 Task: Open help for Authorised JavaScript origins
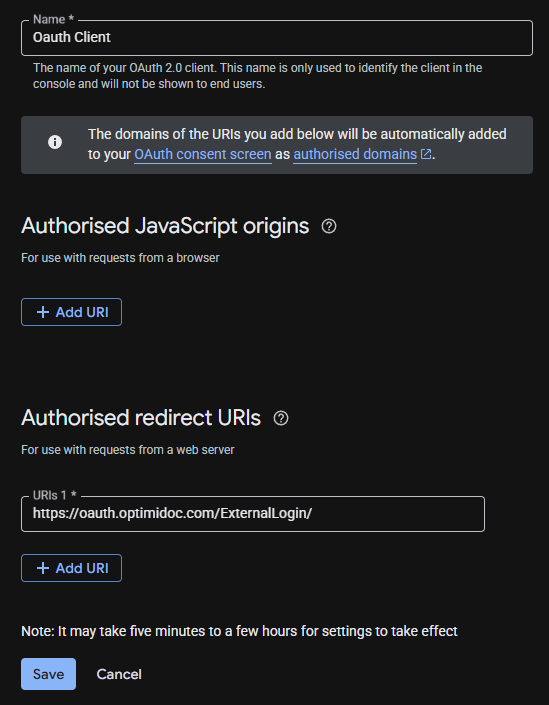click(x=329, y=226)
